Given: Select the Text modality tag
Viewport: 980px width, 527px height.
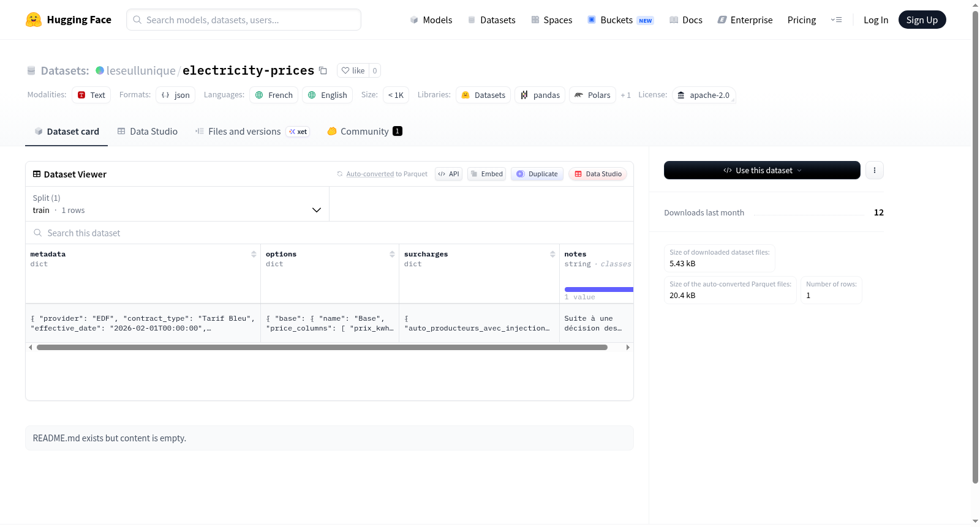Looking at the screenshot, I should (91, 95).
